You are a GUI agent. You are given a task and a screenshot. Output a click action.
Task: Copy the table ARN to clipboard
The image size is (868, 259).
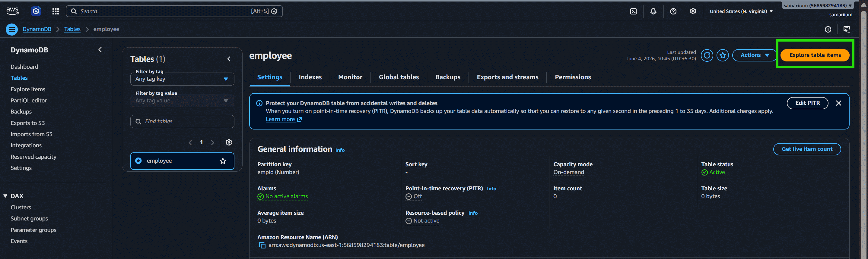[x=262, y=245]
